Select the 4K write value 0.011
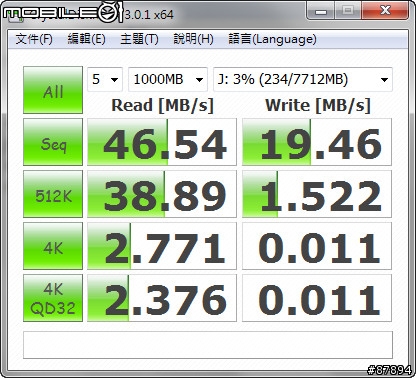Viewport: 416px width, 378px height. point(317,246)
